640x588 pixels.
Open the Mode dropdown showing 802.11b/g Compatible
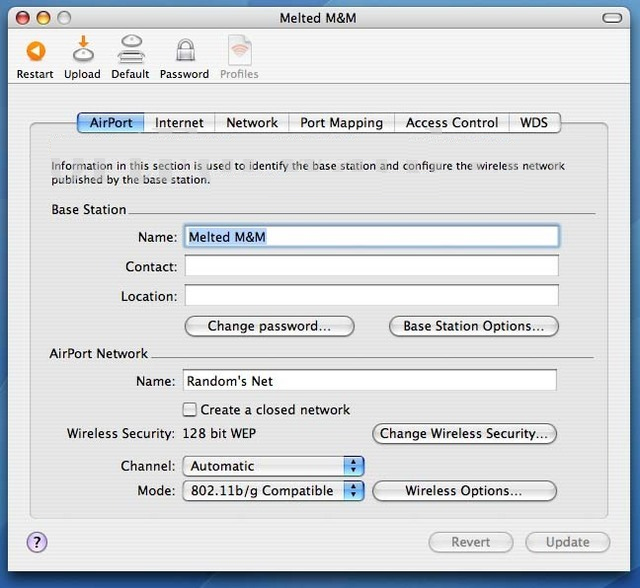click(x=273, y=490)
